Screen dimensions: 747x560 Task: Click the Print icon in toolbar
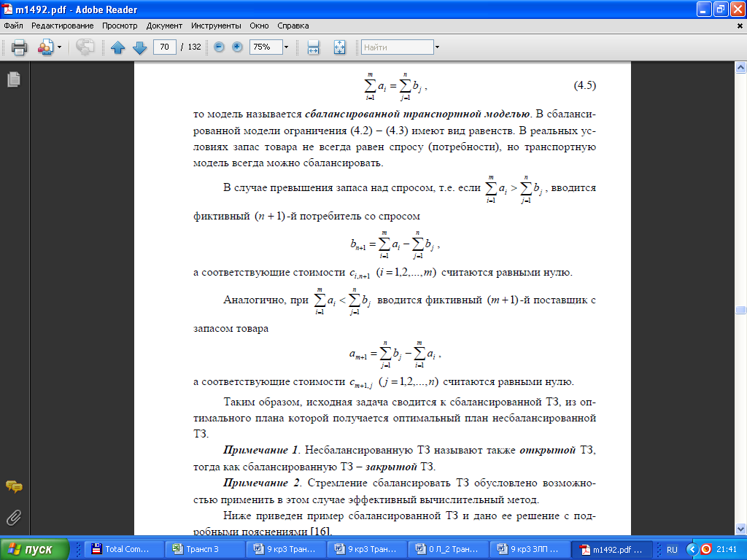[19, 47]
